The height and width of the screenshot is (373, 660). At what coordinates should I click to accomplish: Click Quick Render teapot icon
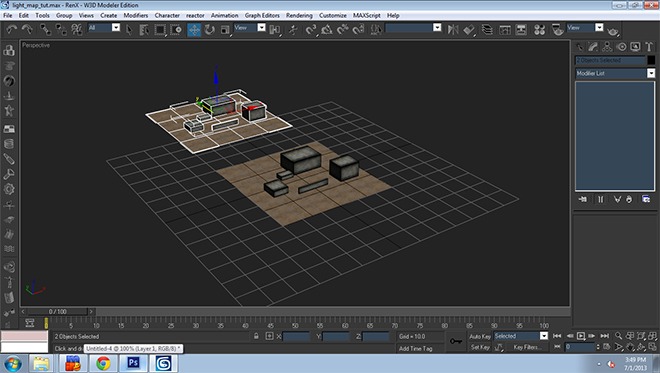coord(613,30)
